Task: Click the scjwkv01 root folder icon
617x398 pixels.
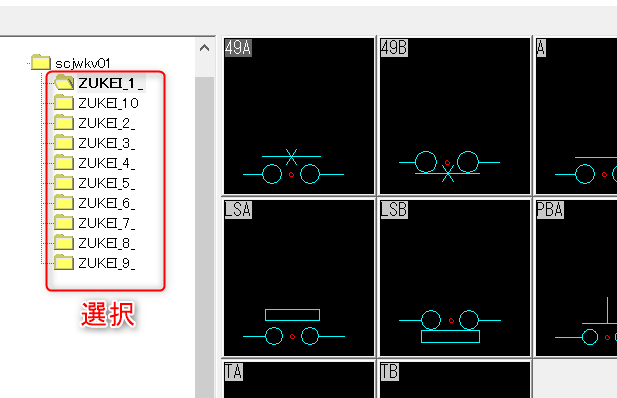Action: (41, 63)
